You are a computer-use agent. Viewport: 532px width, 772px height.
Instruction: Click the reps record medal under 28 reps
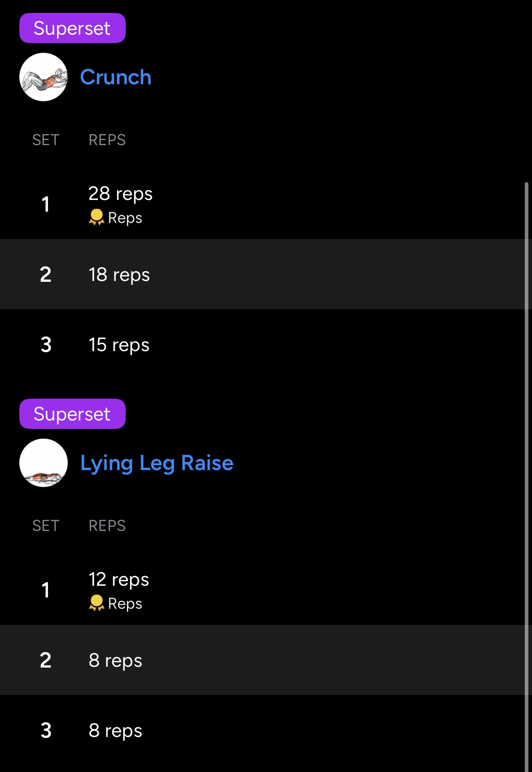[x=96, y=217]
